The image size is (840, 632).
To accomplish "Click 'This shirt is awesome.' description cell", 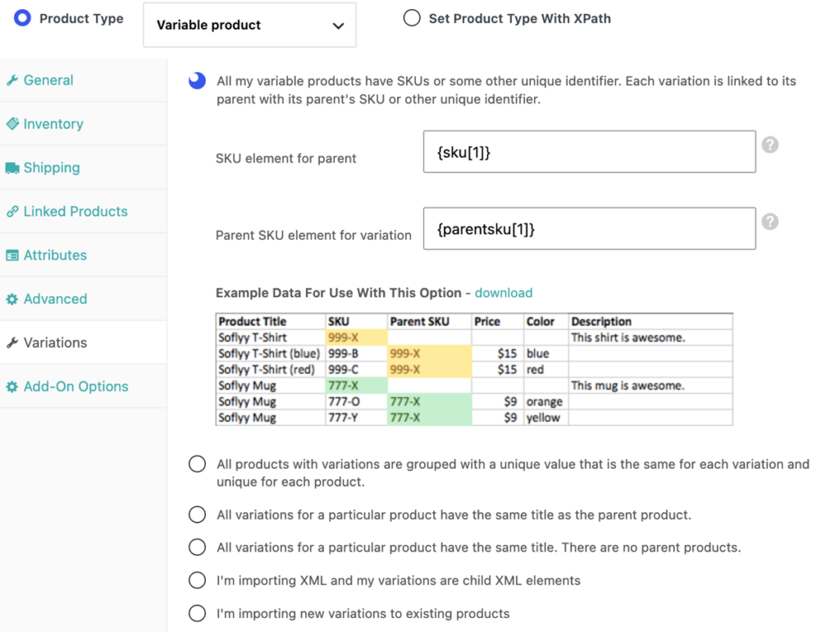I will 651,337.
